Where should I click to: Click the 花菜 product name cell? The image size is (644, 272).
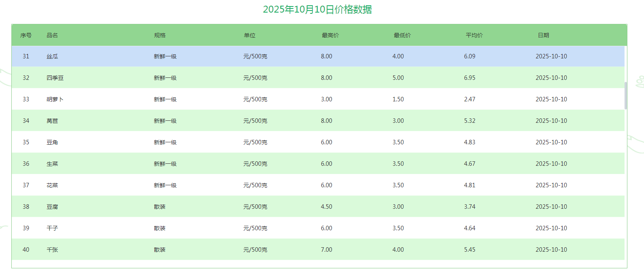[52, 185]
